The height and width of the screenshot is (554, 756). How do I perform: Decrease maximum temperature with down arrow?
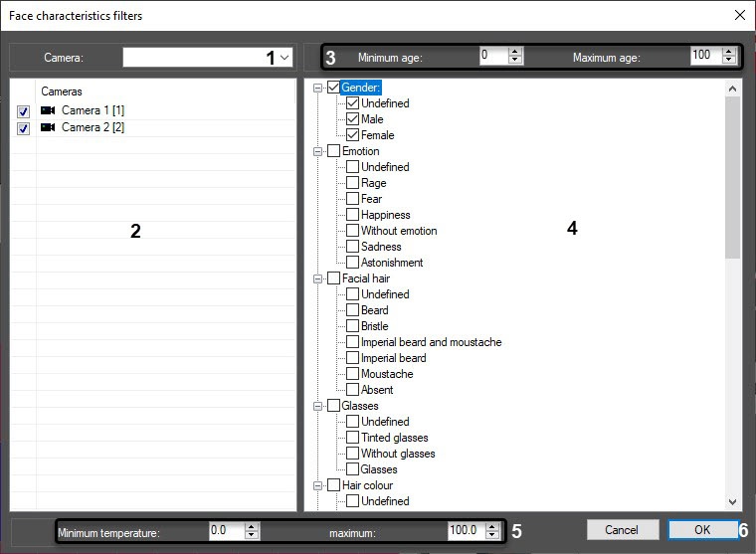click(491, 535)
